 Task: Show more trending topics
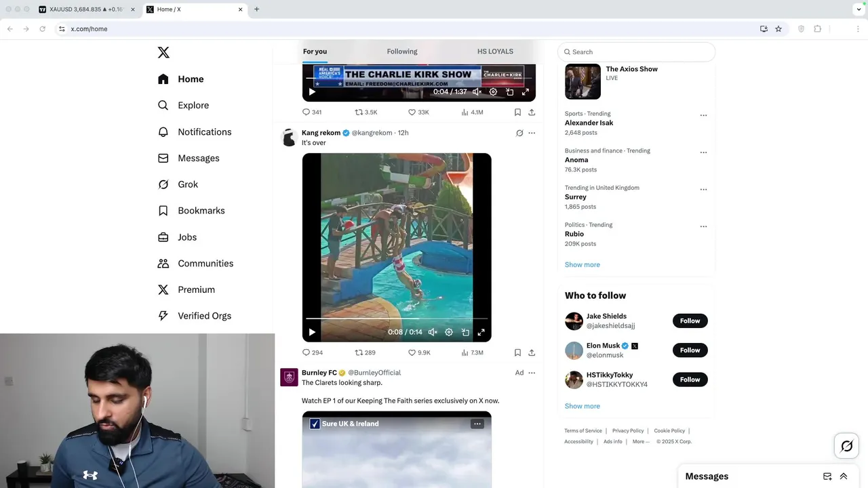coord(583,264)
